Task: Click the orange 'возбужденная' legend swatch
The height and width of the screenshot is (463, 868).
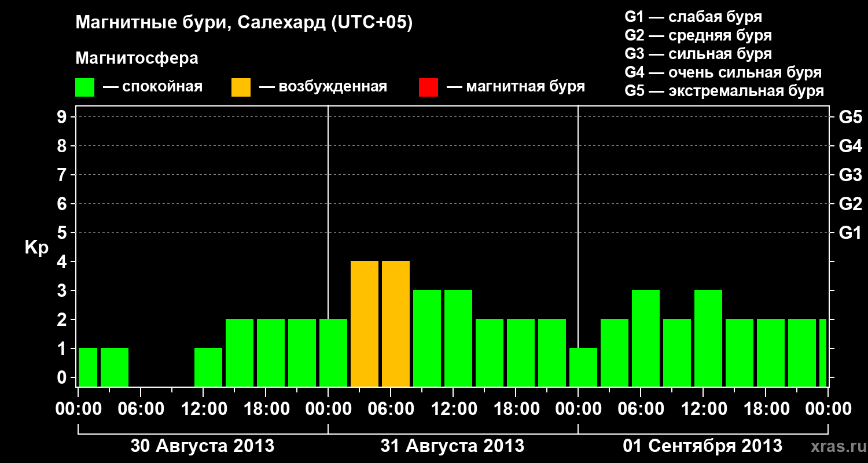Action: click(241, 87)
